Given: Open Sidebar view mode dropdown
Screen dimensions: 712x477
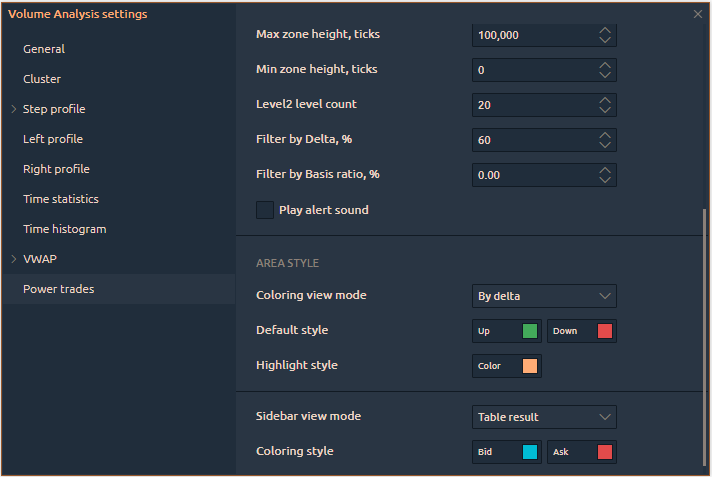Looking at the screenshot, I should pyautogui.click(x=544, y=417).
